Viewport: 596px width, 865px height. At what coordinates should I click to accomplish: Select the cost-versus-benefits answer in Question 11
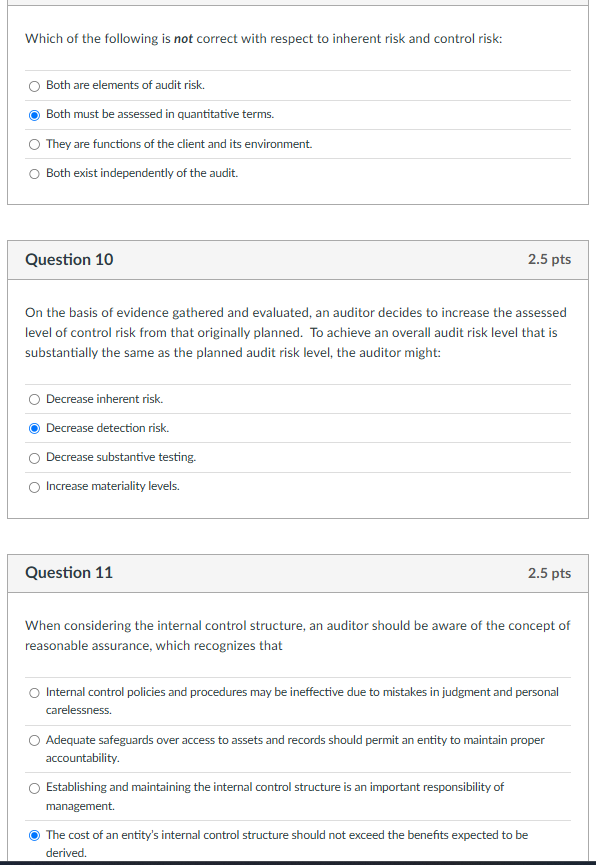point(33,836)
